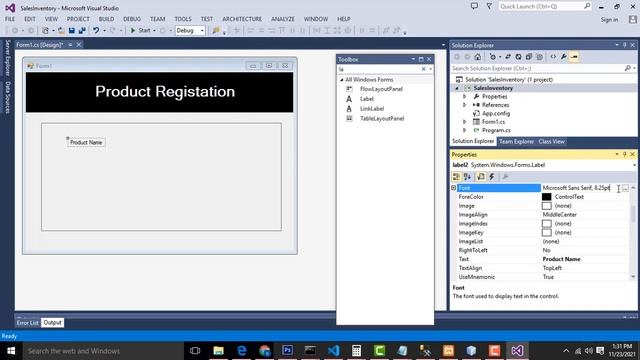Click the Undo toolbar icon

[x=96, y=30]
